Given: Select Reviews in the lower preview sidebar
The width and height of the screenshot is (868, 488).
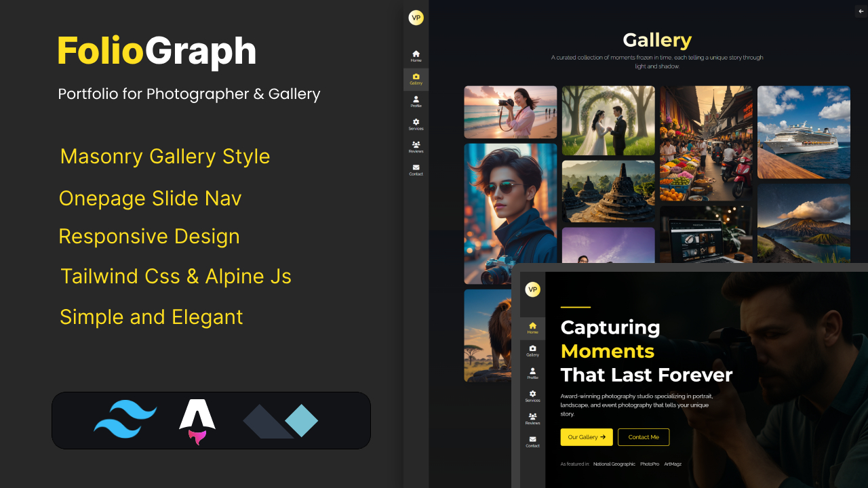Looking at the screenshot, I should click(532, 419).
